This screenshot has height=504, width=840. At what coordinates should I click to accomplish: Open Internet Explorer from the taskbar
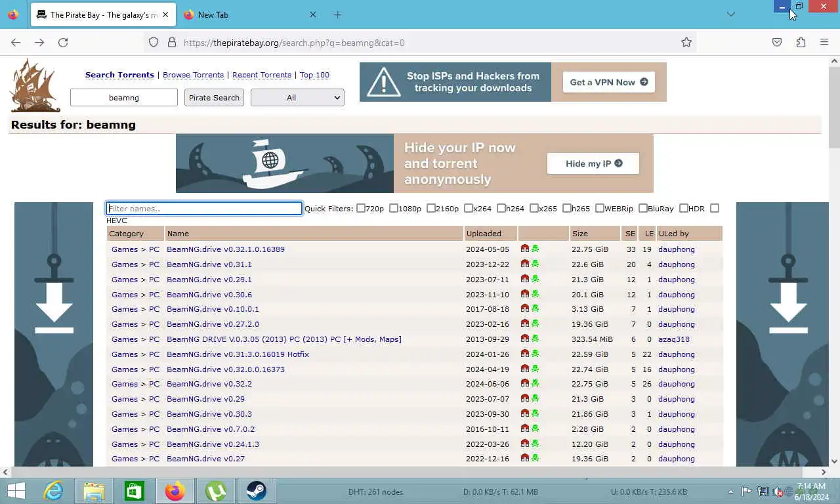pyautogui.click(x=53, y=491)
